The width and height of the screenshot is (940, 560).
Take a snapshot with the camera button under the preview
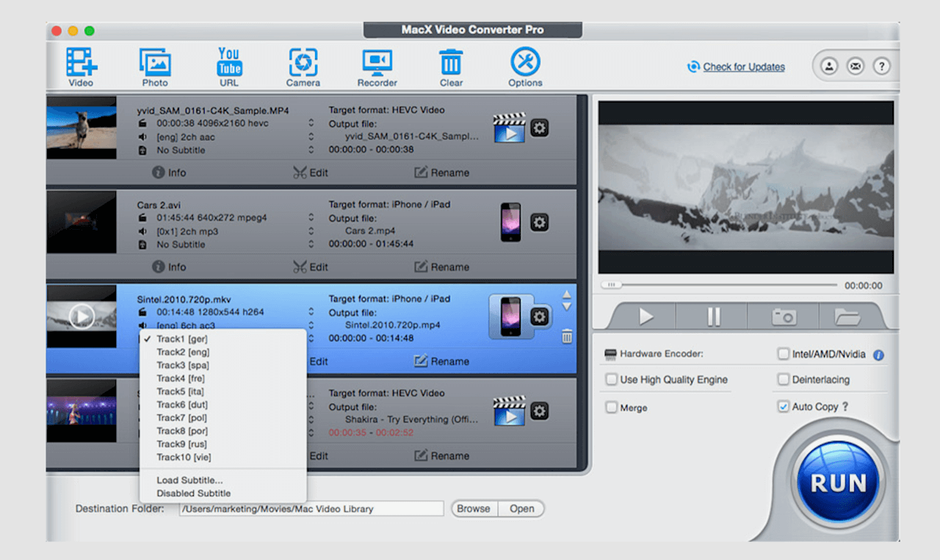click(784, 316)
